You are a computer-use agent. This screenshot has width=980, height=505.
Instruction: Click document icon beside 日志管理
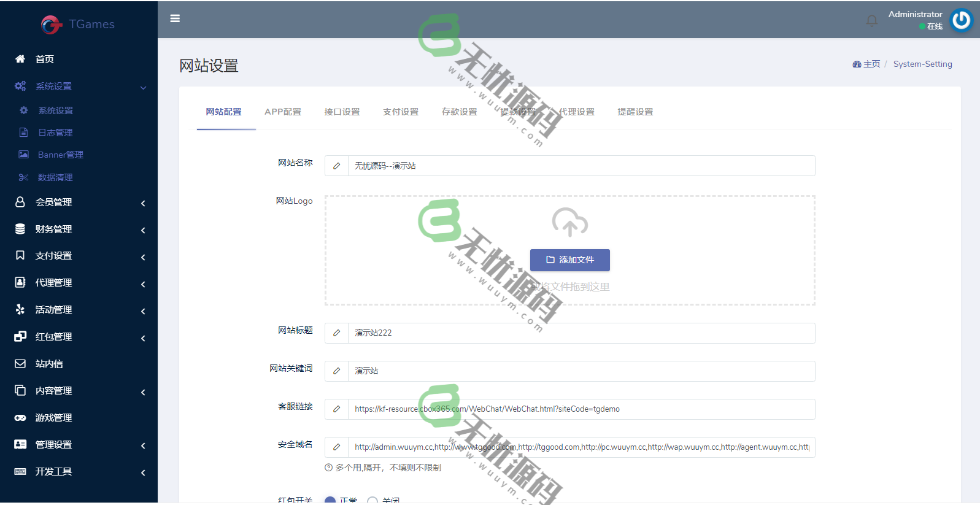tap(24, 133)
